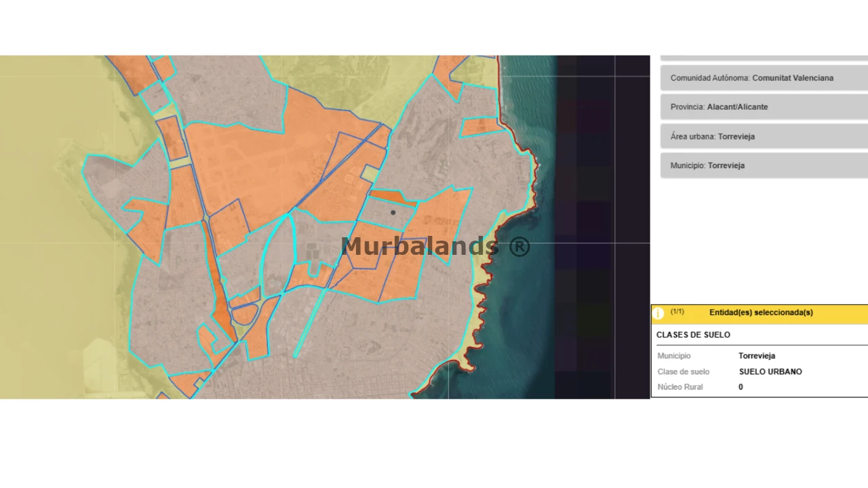
Task: Click the CLASES DE SUELO section heading
Action: (x=693, y=335)
